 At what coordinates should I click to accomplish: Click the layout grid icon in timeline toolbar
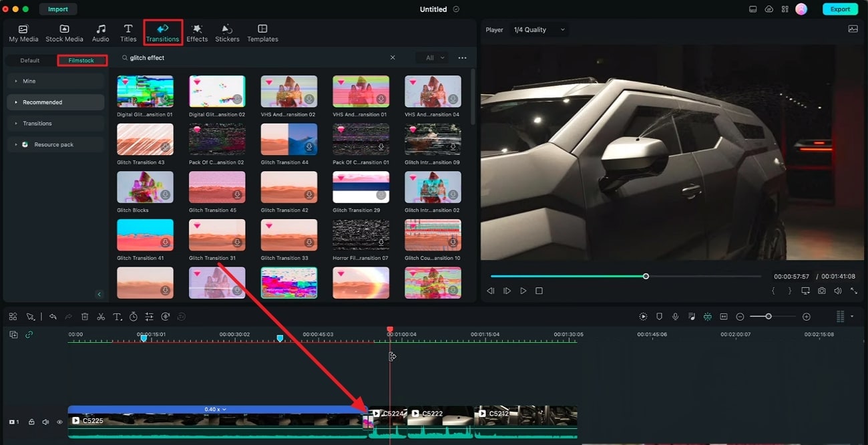point(13,317)
